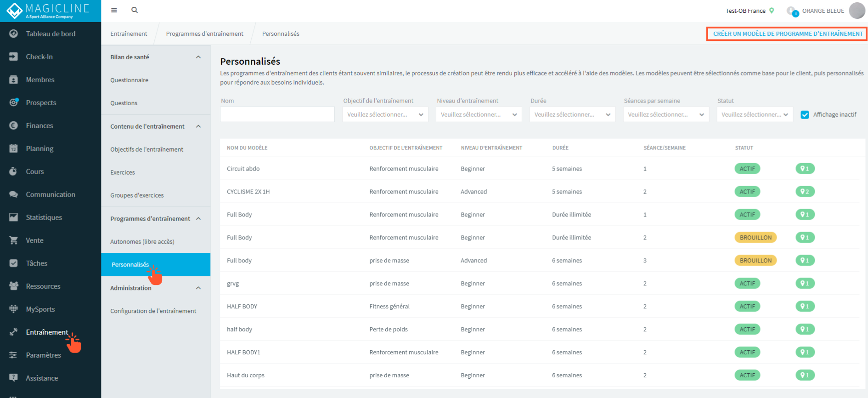Collapse the Programmes d'entraînement section chevron
The width and height of the screenshot is (868, 398).
(x=198, y=219)
